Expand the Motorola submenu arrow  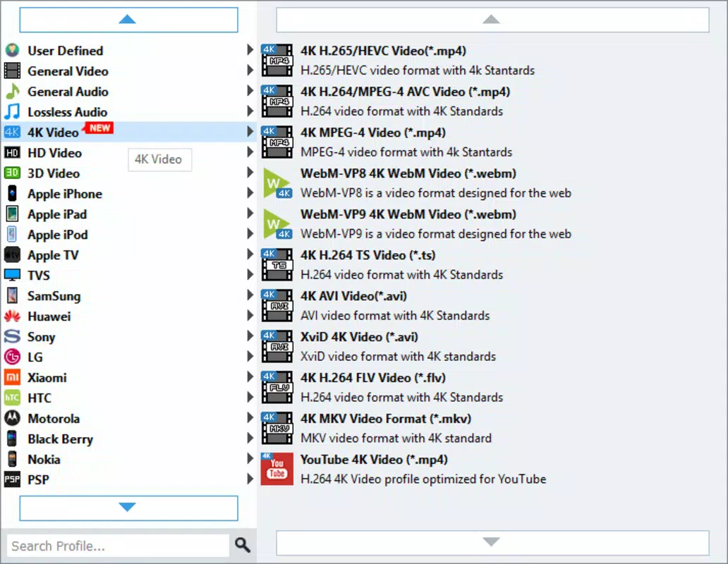point(250,417)
